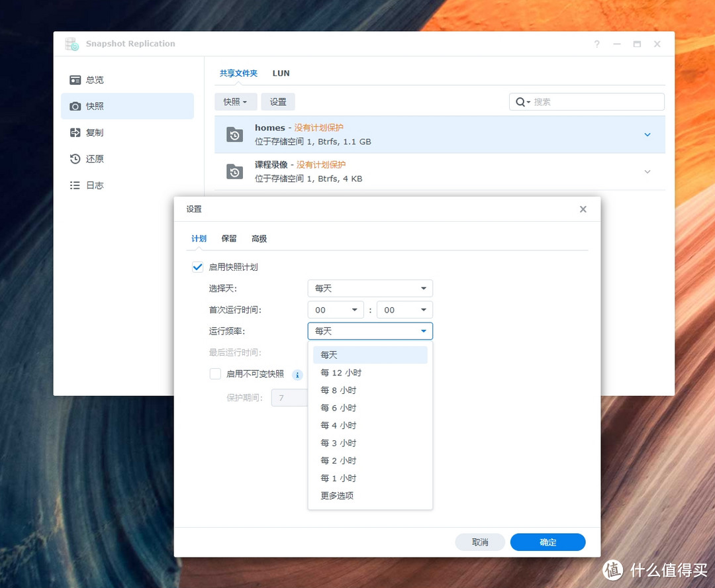The width and height of the screenshot is (715, 588).
Task: Select 每 12 小时 in the frequency dropdown
Action: tap(341, 372)
